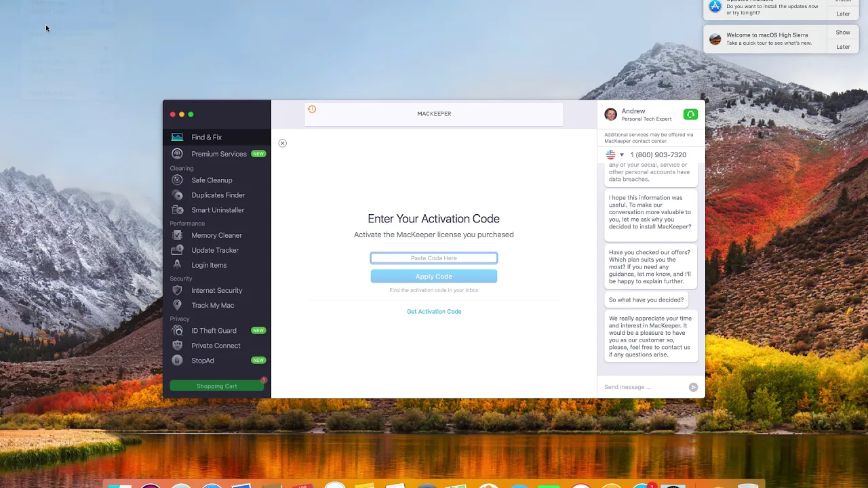Viewport: 868px width, 488px height.
Task: Expand the country phone dropdown arrow
Action: pyautogui.click(x=621, y=155)
